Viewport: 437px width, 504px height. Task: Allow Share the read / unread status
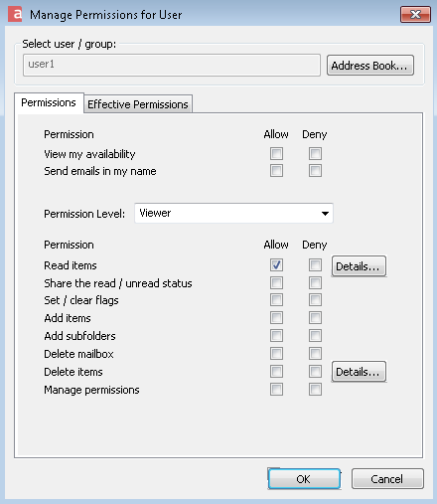point(276,282)
